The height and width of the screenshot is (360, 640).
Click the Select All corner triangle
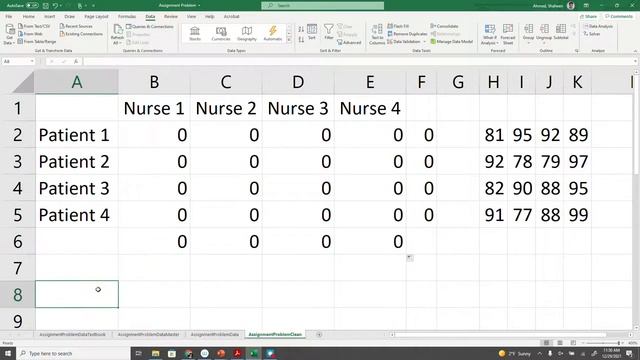(x=22, y=83)
